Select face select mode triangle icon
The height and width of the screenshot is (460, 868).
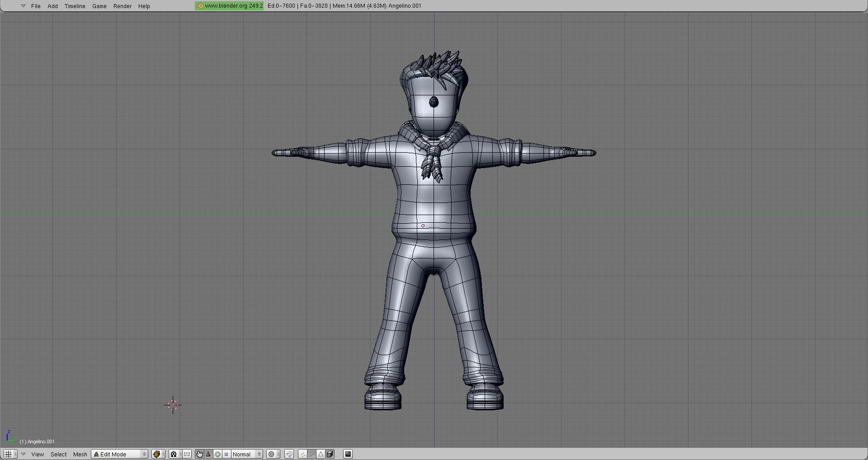click(x=321, y=454)
